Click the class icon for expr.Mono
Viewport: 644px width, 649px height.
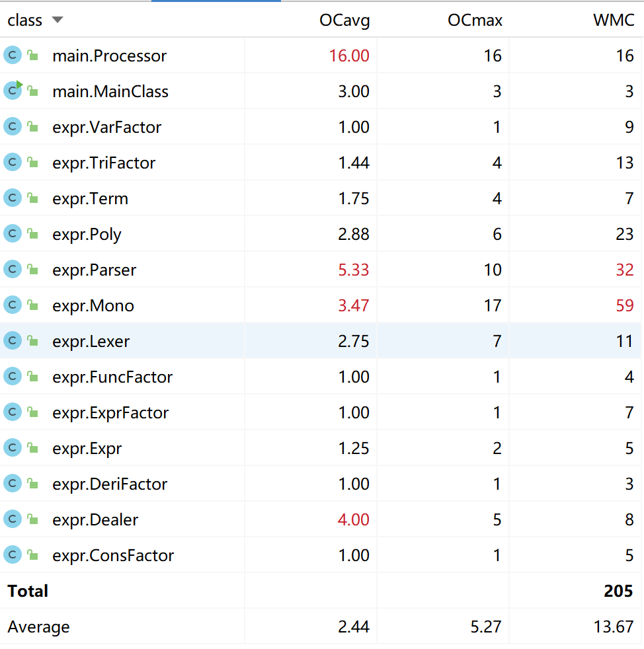pos(13,305)
